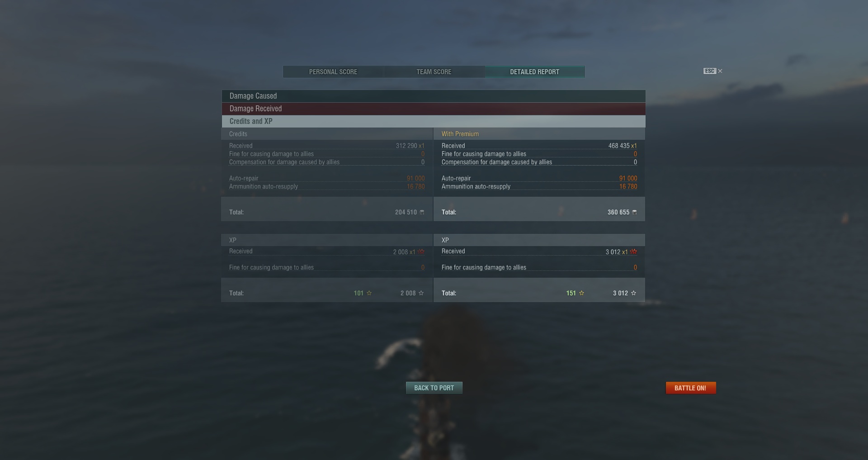Click the star icon beside 3 012 premium total
This screenshot has height=460, width=868.
pos(633,293)
